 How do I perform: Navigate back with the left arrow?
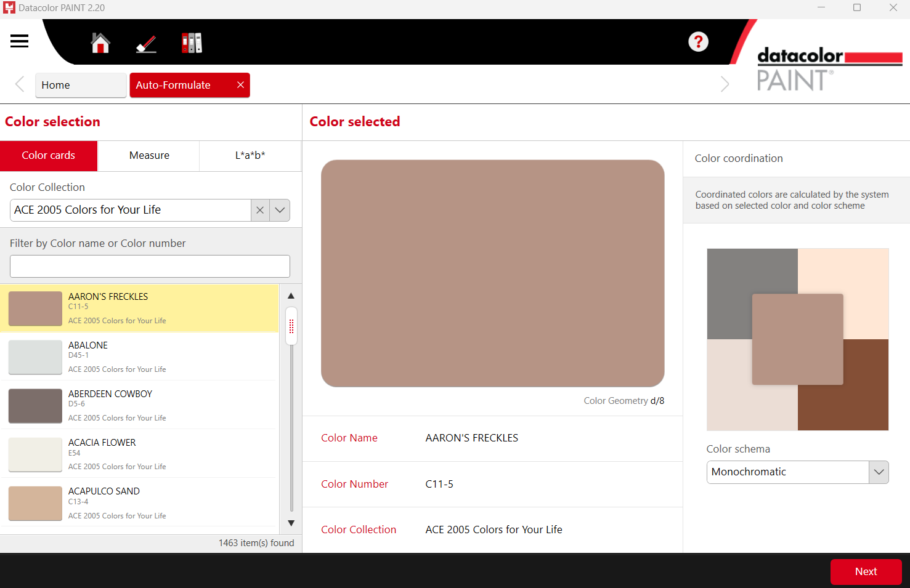coord(20,84)
